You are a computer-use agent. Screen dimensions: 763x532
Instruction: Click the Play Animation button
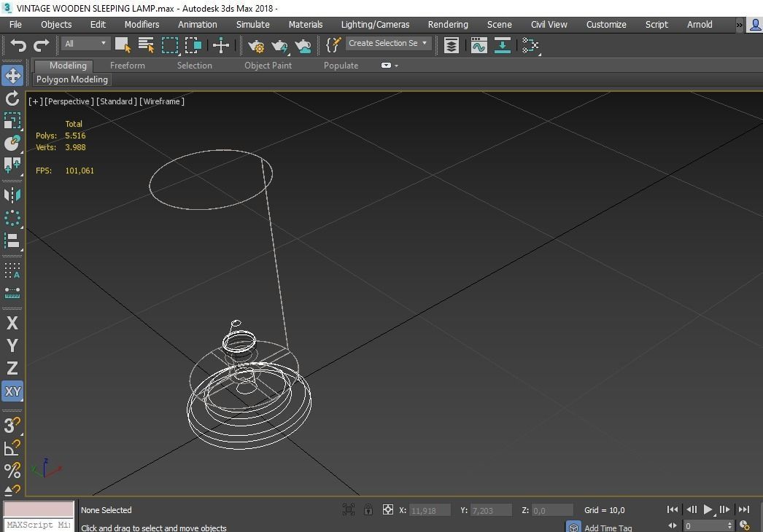tap(708, 509)
